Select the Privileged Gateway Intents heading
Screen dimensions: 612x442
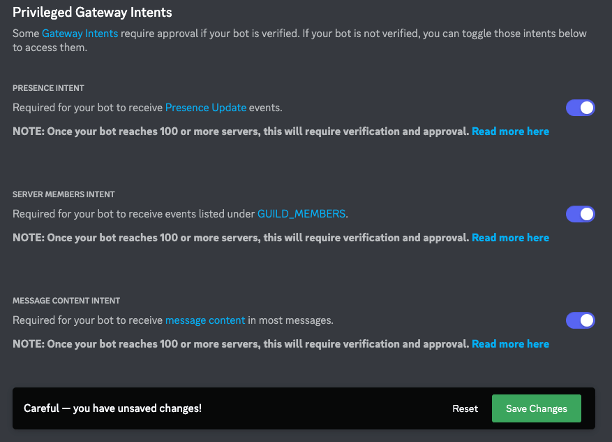point(92,12)
